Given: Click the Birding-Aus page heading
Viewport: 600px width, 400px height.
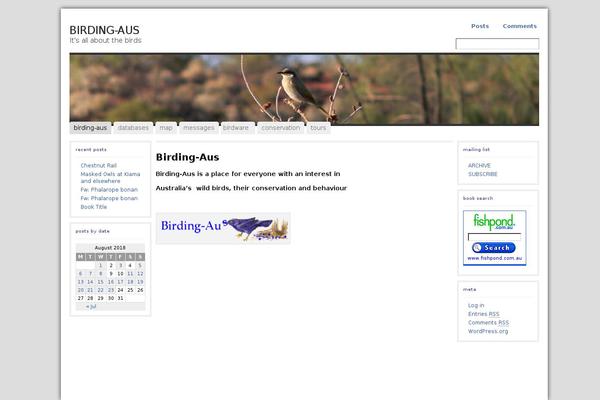Looking at the screenshot, I should [x=188, y=157].
